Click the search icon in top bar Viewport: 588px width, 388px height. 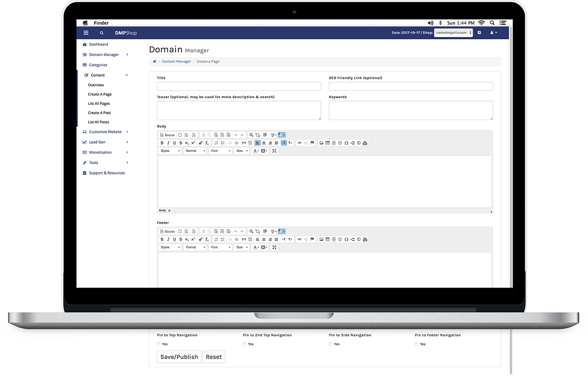pyautogui.click(x=102, y=33)
